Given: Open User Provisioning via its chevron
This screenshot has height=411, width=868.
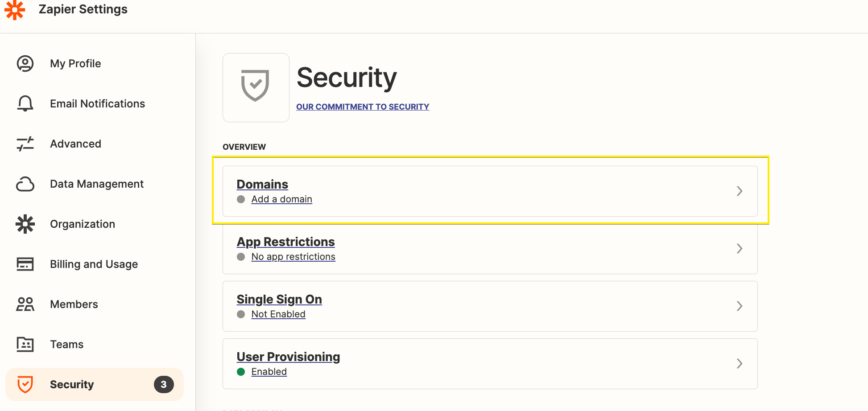Looking at the screenshot, I should pyautogui.click(x=739, y=364).
